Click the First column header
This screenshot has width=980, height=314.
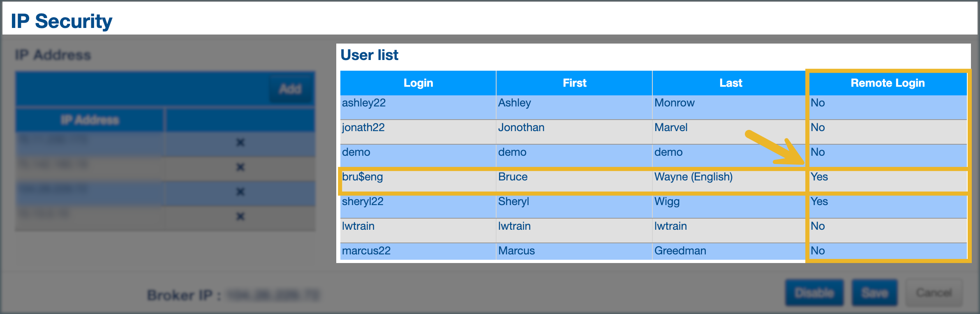point(574,83)
